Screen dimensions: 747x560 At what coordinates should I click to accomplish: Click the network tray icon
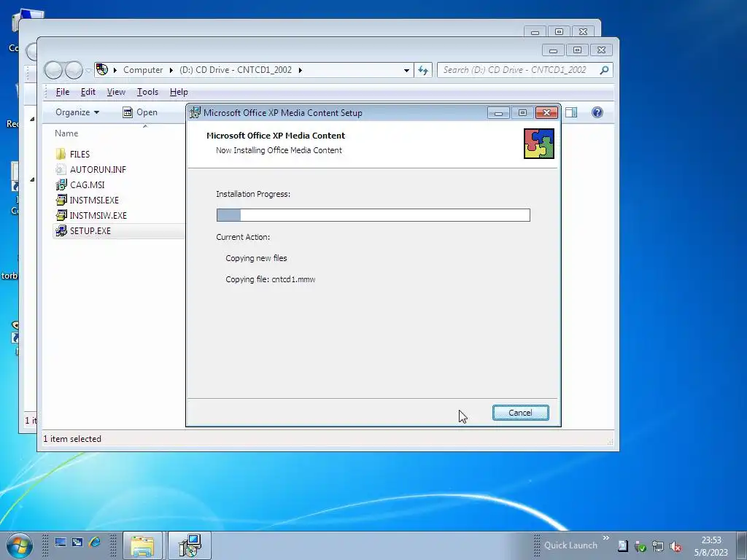(658, 546)
